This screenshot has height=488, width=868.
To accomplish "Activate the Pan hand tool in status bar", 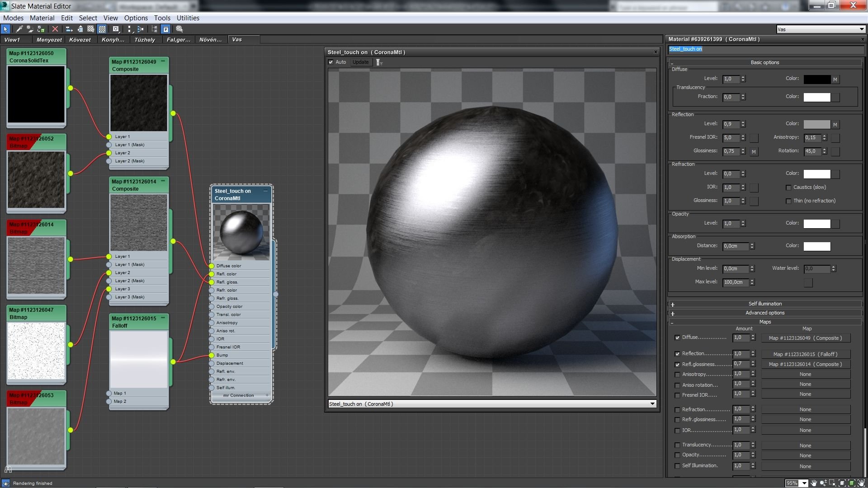I will click(814, 483).
